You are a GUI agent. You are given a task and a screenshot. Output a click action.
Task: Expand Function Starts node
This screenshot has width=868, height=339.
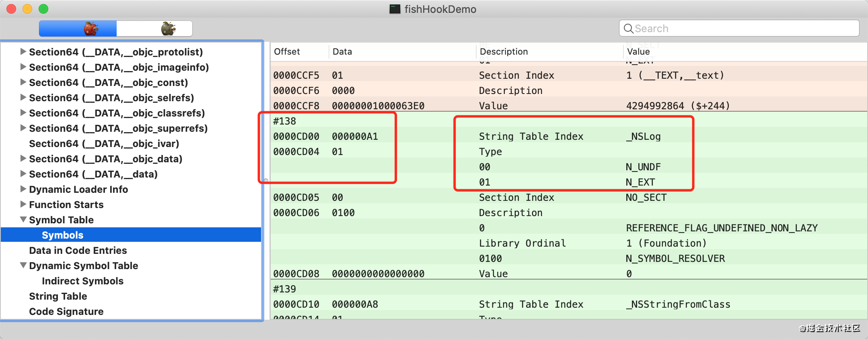coord(23,204)
